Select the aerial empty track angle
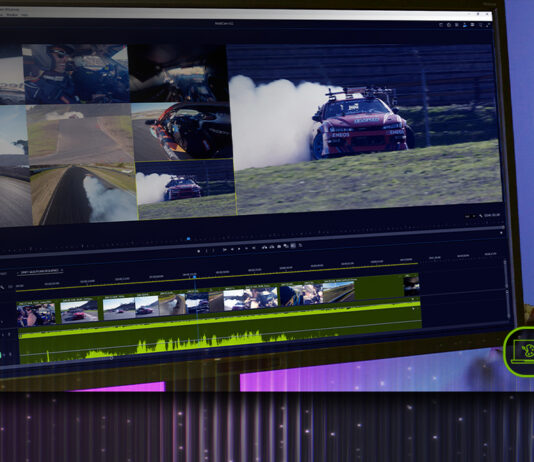 point(80,135)
